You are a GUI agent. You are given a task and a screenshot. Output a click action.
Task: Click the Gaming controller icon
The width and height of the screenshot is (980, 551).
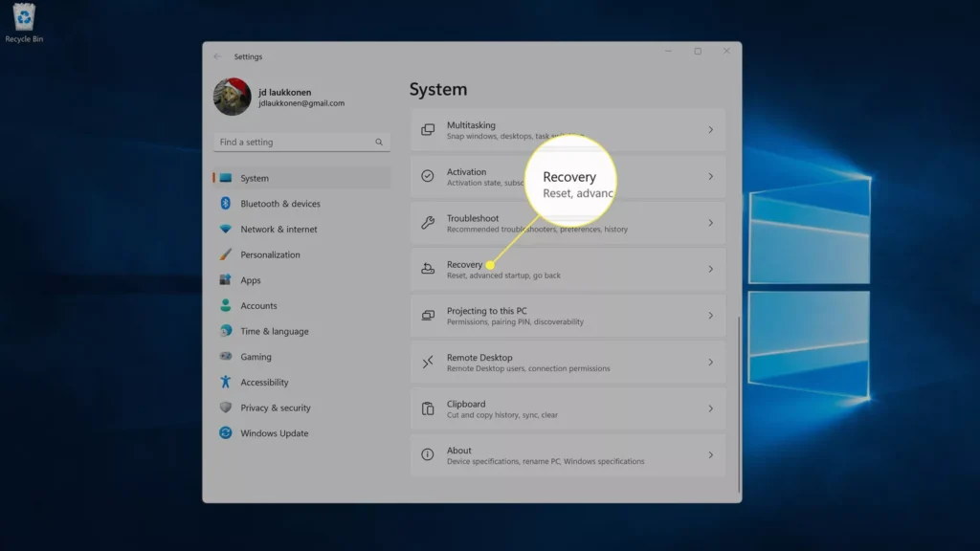(226, 356)
